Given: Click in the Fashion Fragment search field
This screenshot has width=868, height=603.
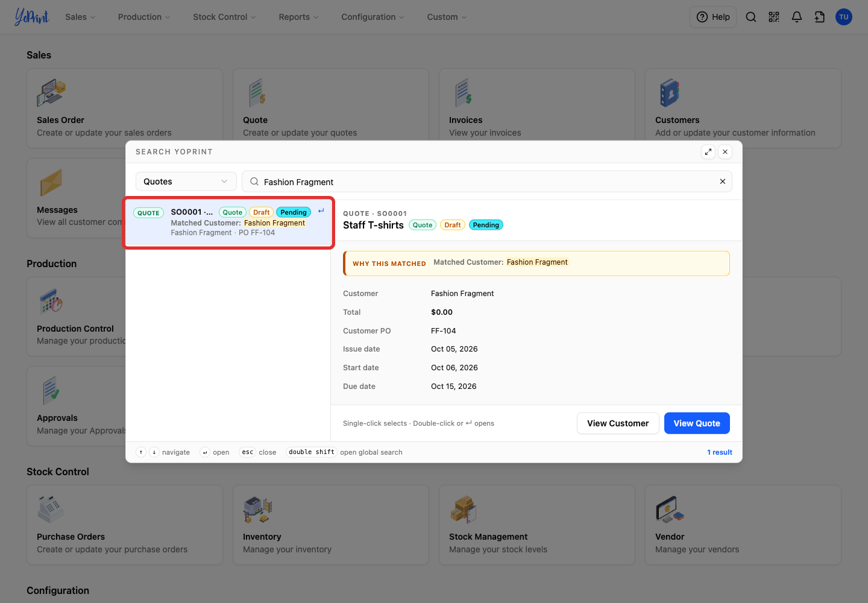Looking at the screenshot, I should pyautogui.click(x=487, y=182).
